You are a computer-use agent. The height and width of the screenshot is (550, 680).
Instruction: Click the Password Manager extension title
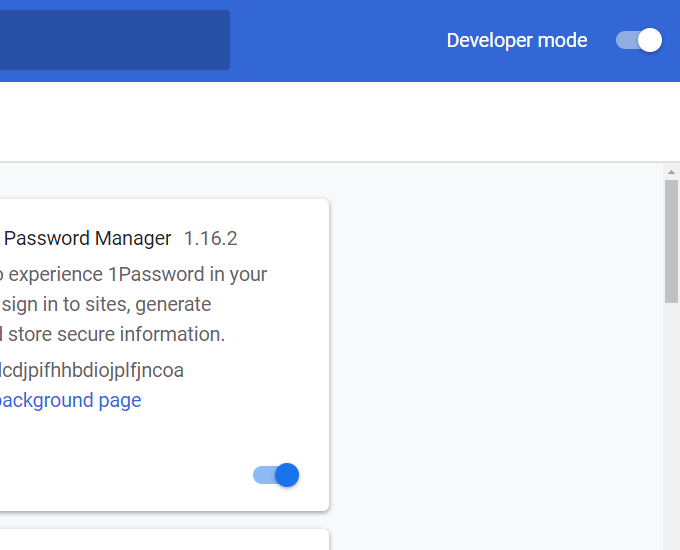point(88,239)
